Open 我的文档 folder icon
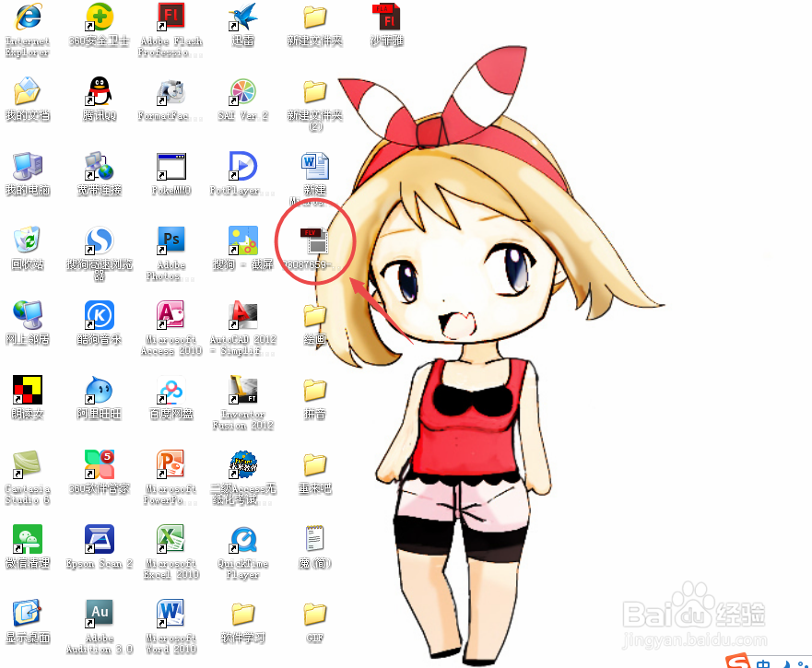This screenshot has width=812, height=668. (28, 91)
